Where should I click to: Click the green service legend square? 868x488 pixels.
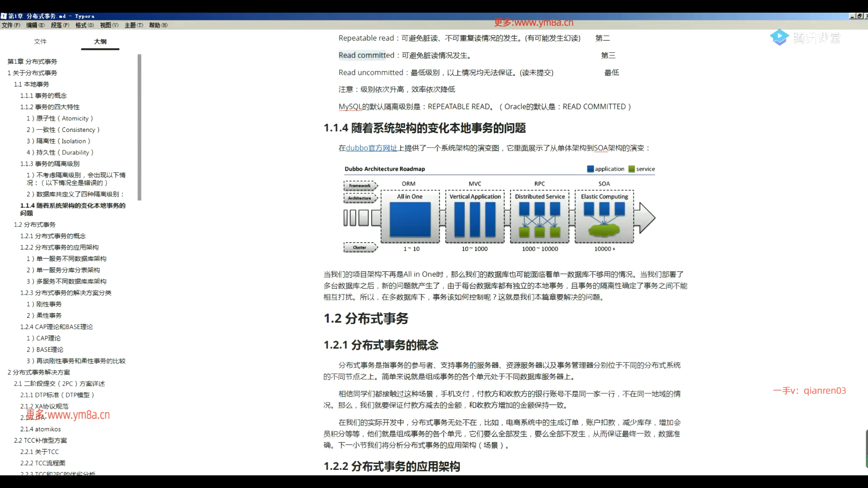point(632,169)
